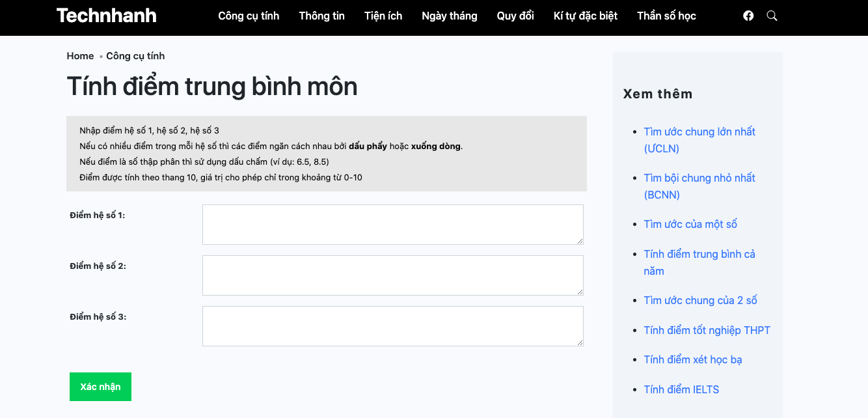Click the Điểm hệ số 3 label
Viewport: 868px width, 418px height.
point(98,316)
